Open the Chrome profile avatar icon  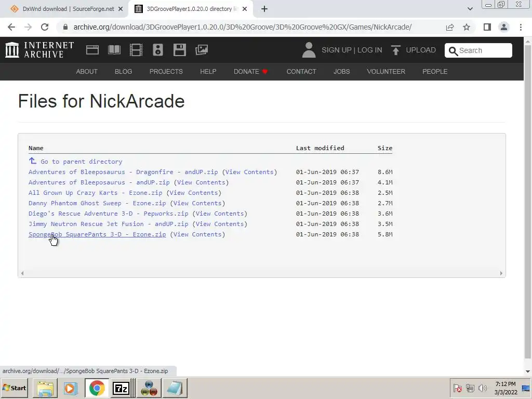(504, 27)
